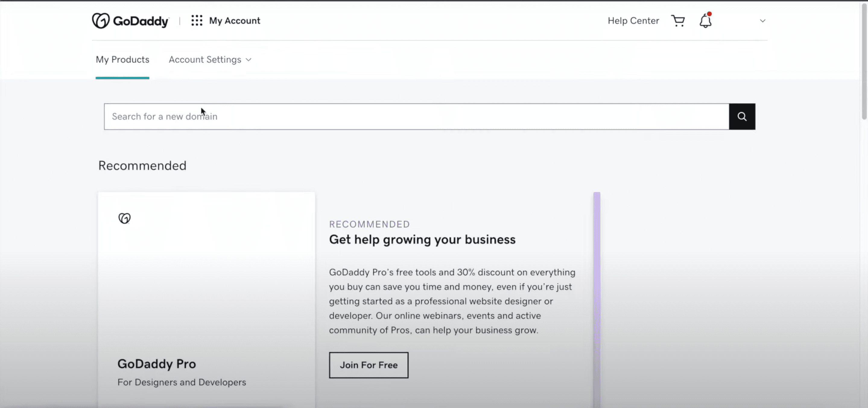Expand Account Settings dropdown menu
Screen dimensions: 868x408
[x=205, y=60]
